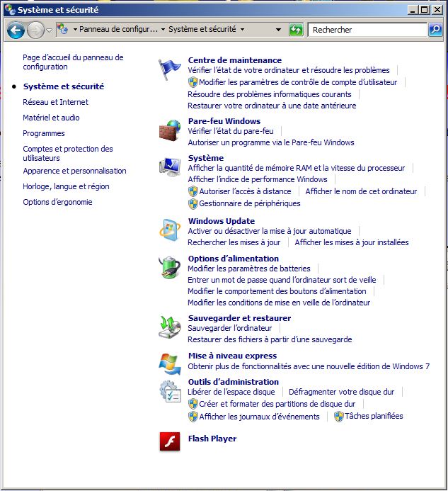
Task: Open Activer ou désactiver la mise à jour automatique
Action: [270, 231]
